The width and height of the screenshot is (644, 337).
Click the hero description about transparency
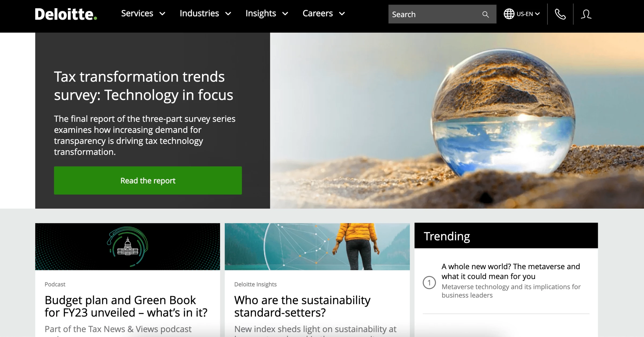coord(145,135)
